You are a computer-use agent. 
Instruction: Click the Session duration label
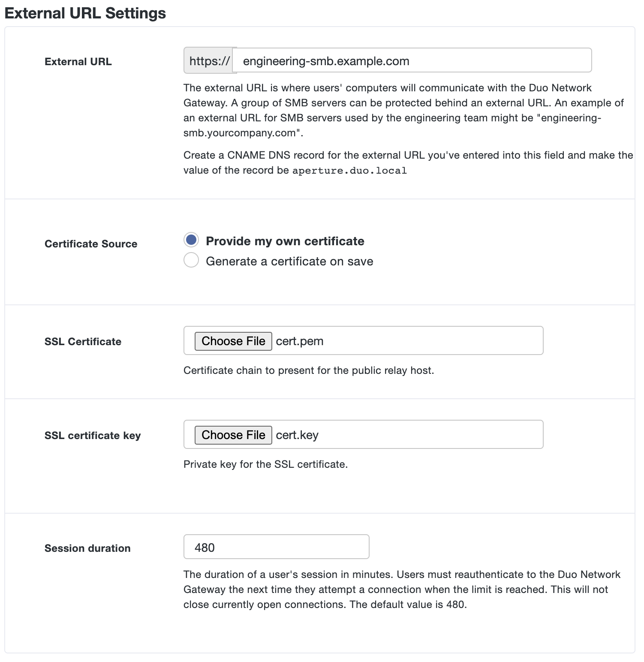coord(87,548)
